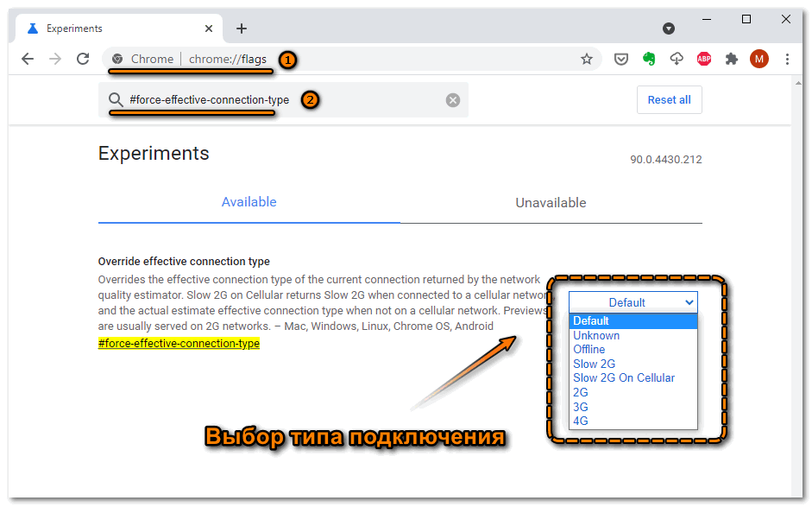Reload the page with refresh icon
Viewport: 812px width, 507px height.
click(x=83, y=59)
